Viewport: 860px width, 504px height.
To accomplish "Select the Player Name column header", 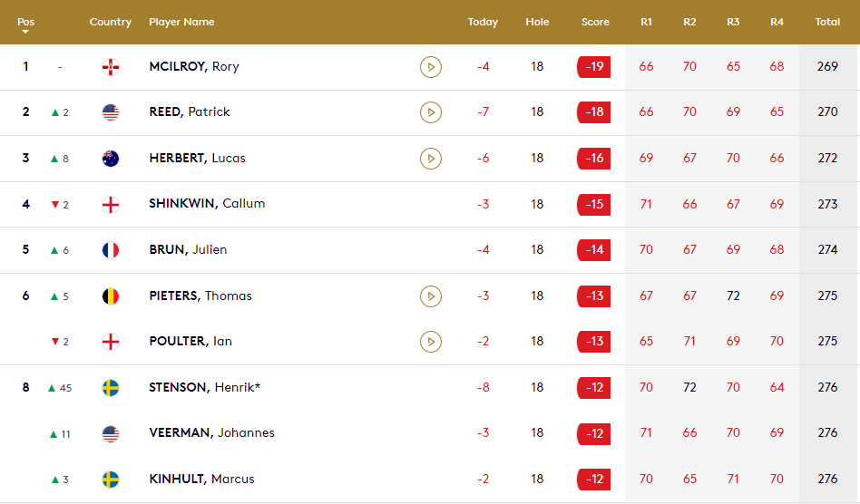I will [x=181, y=22].
